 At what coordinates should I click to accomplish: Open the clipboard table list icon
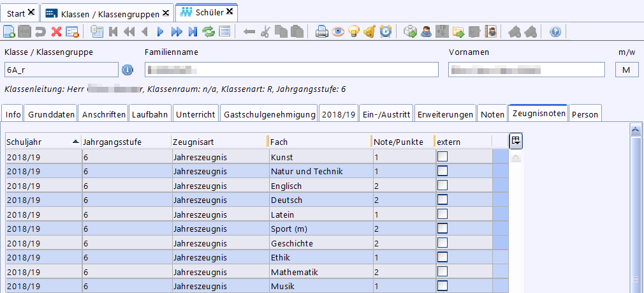pyautogui.click(x=97, y=32)
